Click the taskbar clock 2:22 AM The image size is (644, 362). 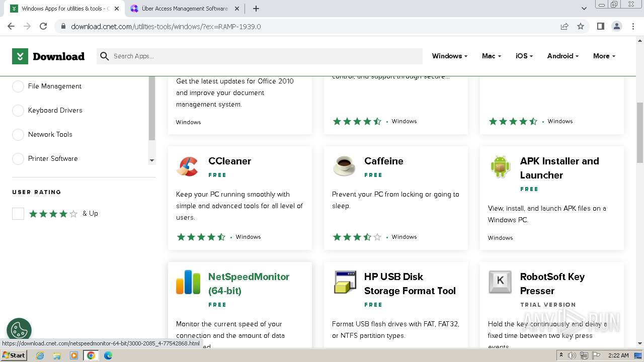[x=618, y=355]
